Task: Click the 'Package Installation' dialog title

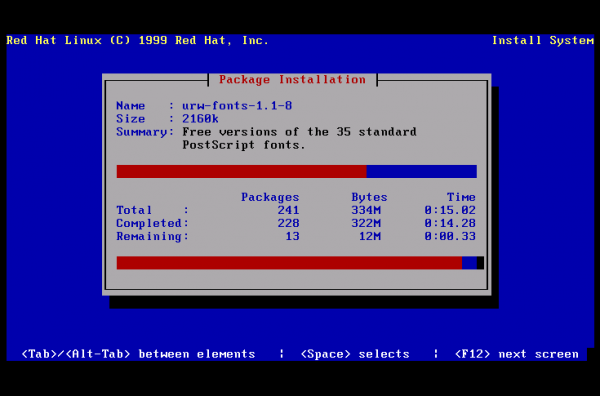Action: [292, 80]
